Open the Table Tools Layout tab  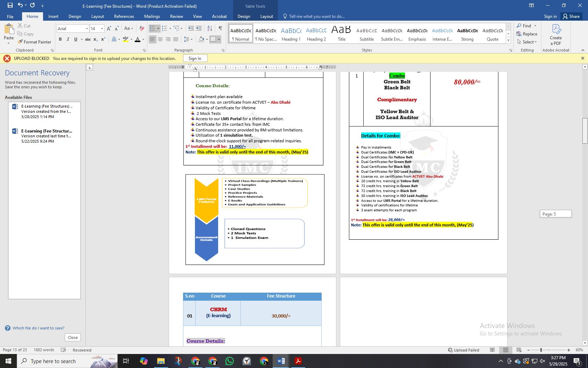click(267, 16)
